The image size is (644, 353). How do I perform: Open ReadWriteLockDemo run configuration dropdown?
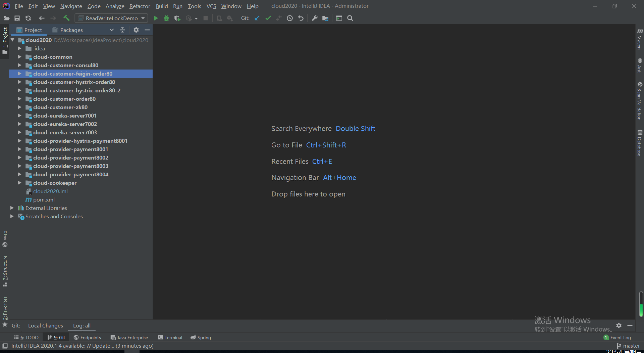111,18
